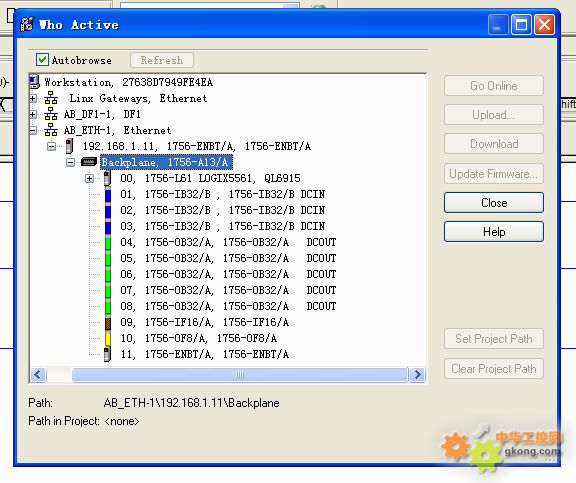The height and width of the screenshot is (483, 576).
Task: Click the green module icon at slot 04
Action: (x=108, y=242)
